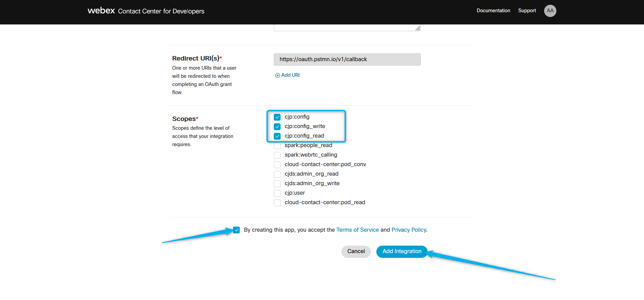Screen dimensions: 644x300
Task: Open the Terms of Service link
Action: (357, 230)
